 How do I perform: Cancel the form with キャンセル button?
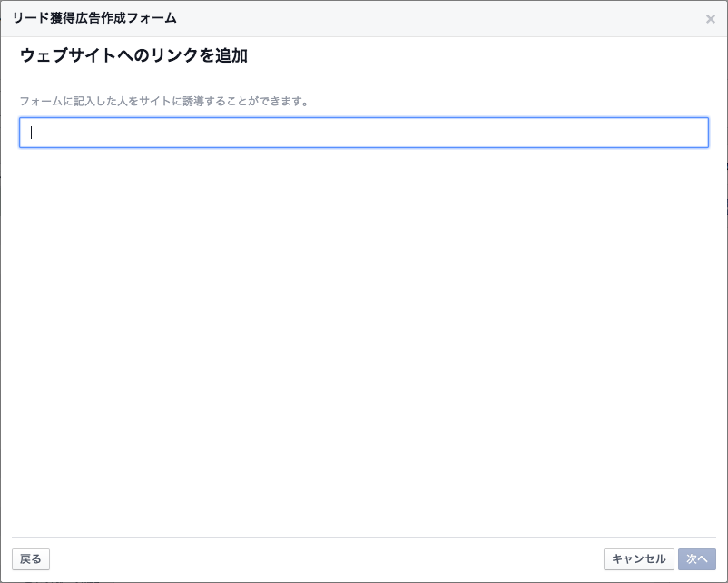point(638,559)
